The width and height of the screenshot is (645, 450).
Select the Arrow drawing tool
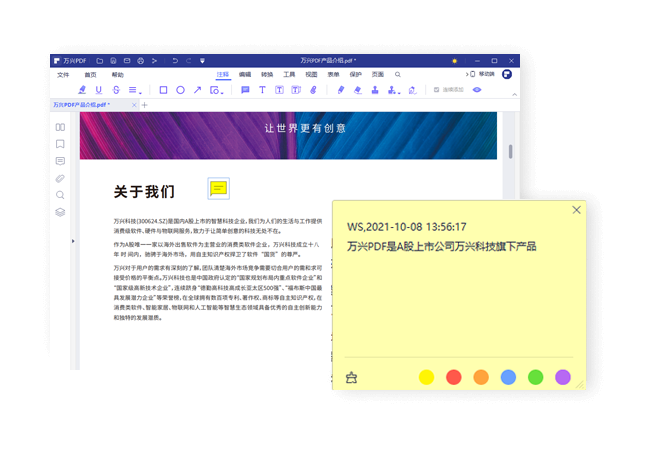197,90
